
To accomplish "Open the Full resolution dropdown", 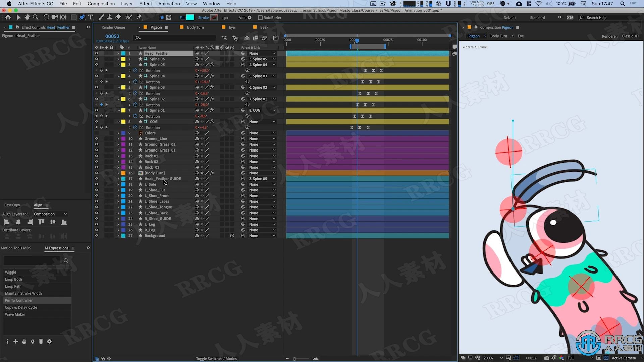I will [580, 358].
